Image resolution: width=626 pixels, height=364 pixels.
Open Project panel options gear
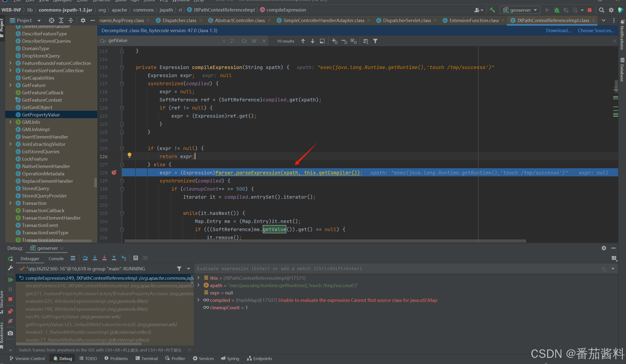tap(83, 20)
